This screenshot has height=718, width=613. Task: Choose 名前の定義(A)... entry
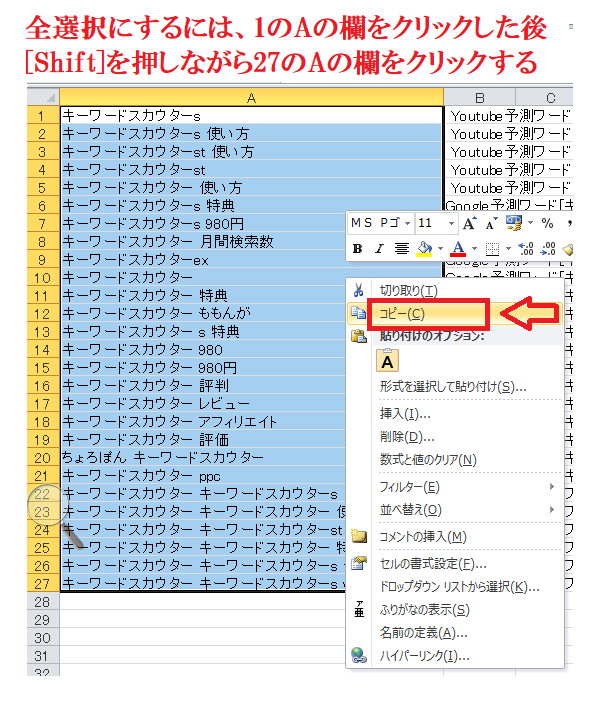pyautogui.click(x=423, y=632)
